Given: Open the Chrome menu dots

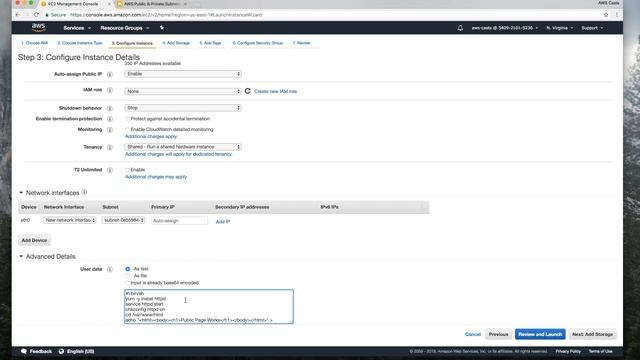Looking at the screenshot, I should tap(617, 15).
